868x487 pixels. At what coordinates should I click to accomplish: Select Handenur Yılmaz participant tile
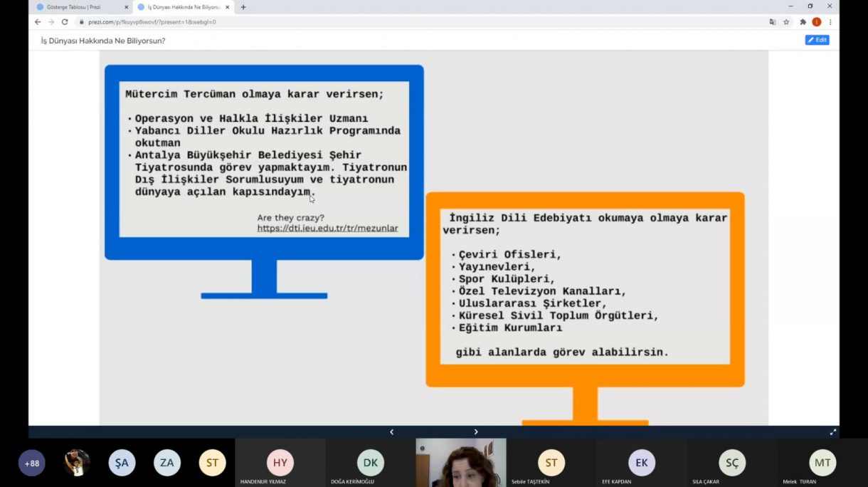[280, 463]
